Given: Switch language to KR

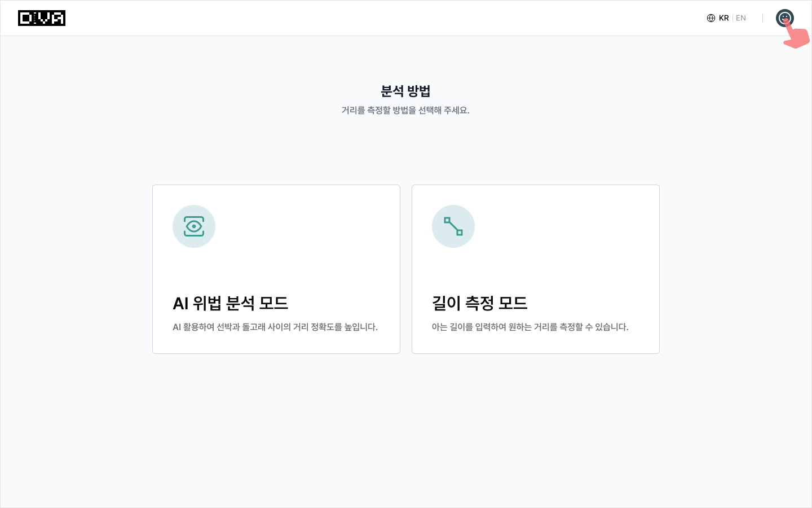Looking at the screenshot, I should (724, 18).
